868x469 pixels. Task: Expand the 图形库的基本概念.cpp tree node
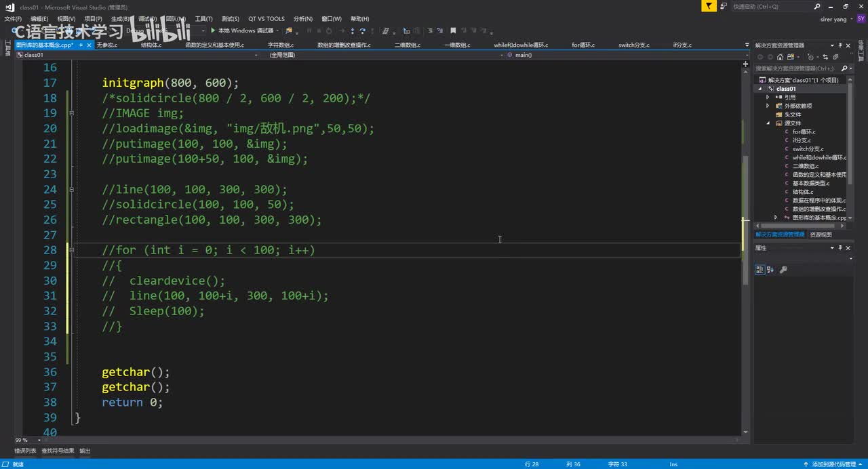[x=776, y=218]
